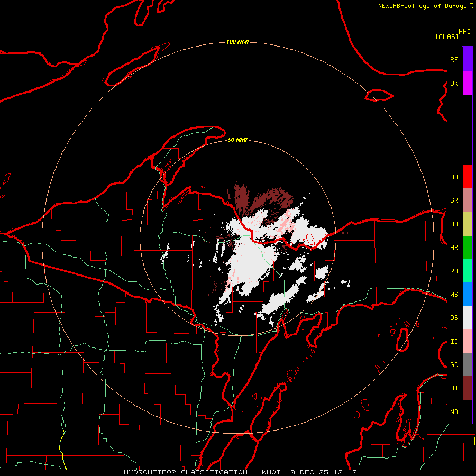Click the "GC" legend label
The height and width of the screenshot is (476, 476).
[x=454, y=365]
